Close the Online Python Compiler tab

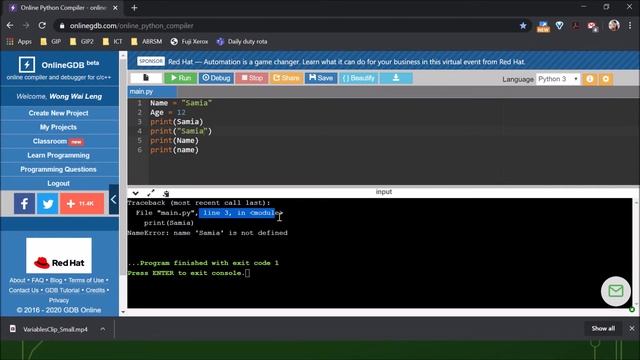[x=116, y=8]
